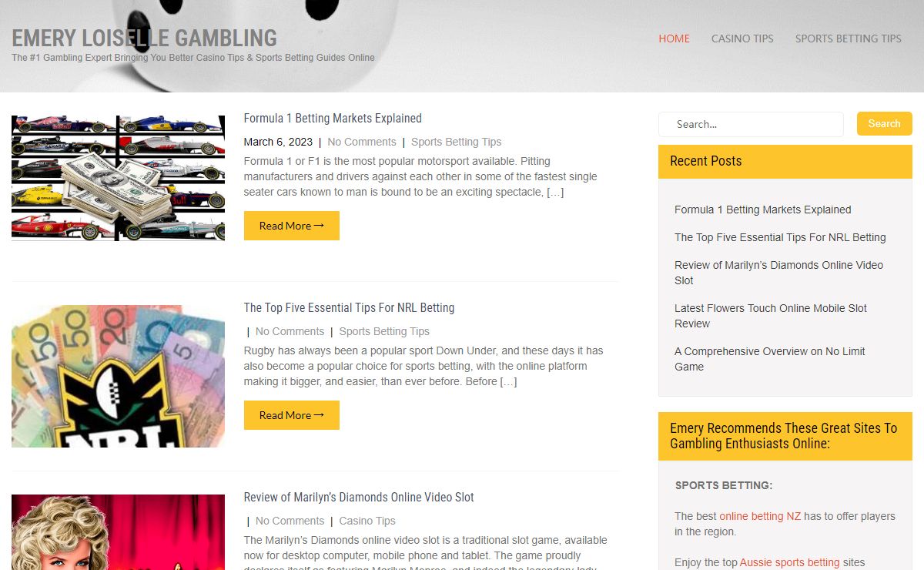Click Sports Betting Tips category under NRL post

384,331
